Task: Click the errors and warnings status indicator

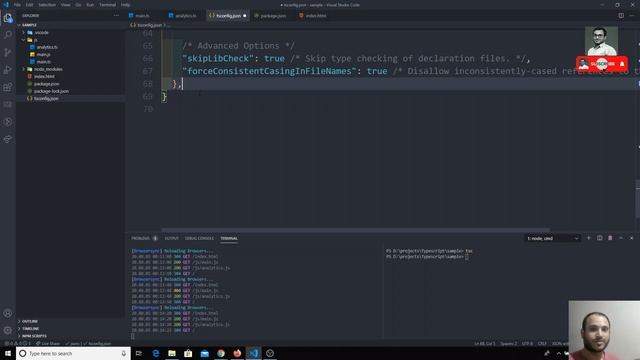Action: pyautogui.click(x=18, y=344)
